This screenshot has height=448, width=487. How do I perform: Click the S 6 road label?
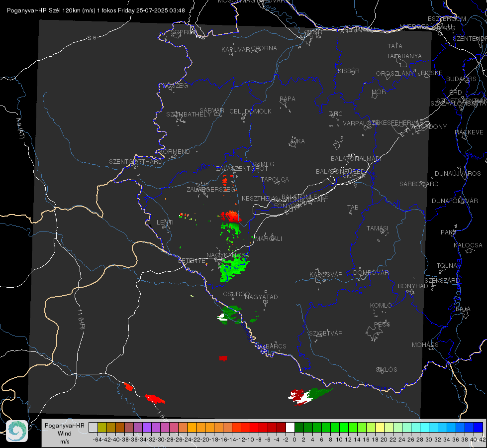pos(92,38)
